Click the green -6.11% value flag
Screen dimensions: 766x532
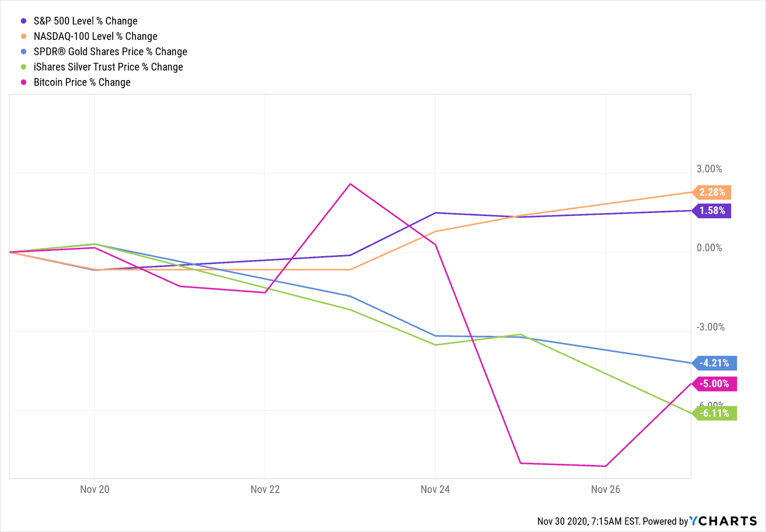point(715,413)
